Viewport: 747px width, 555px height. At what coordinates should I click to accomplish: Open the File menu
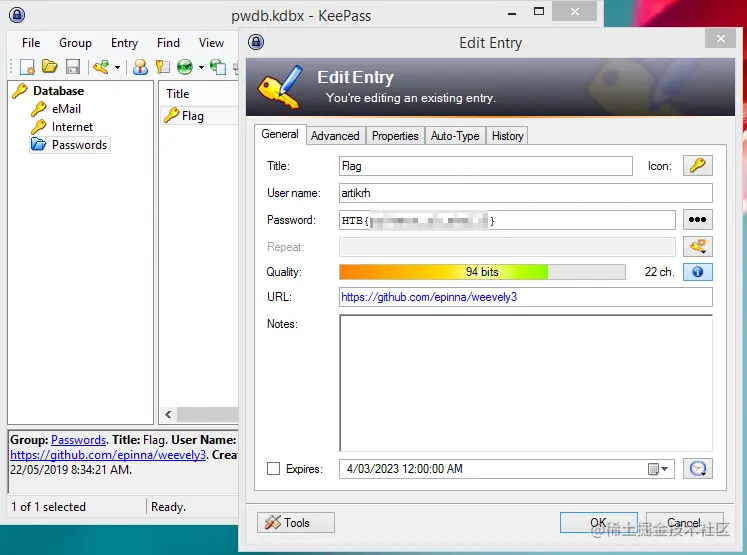click(x=31, y=43)
